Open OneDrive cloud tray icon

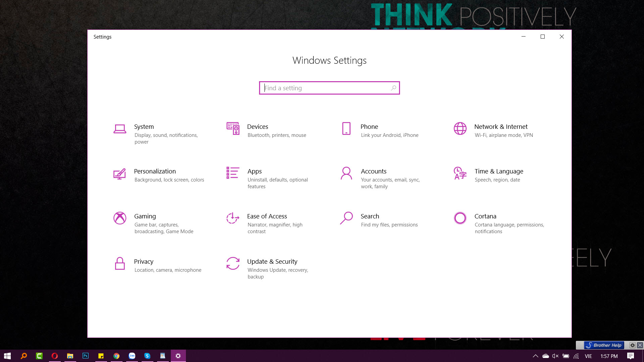(546, 356)
